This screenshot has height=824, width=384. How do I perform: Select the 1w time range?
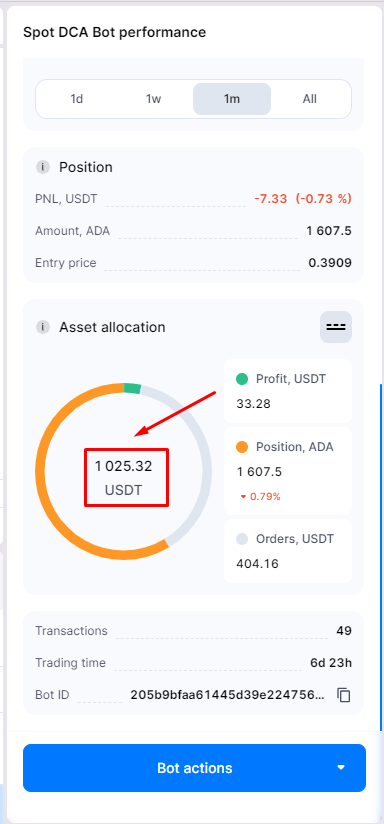[153, 99]
